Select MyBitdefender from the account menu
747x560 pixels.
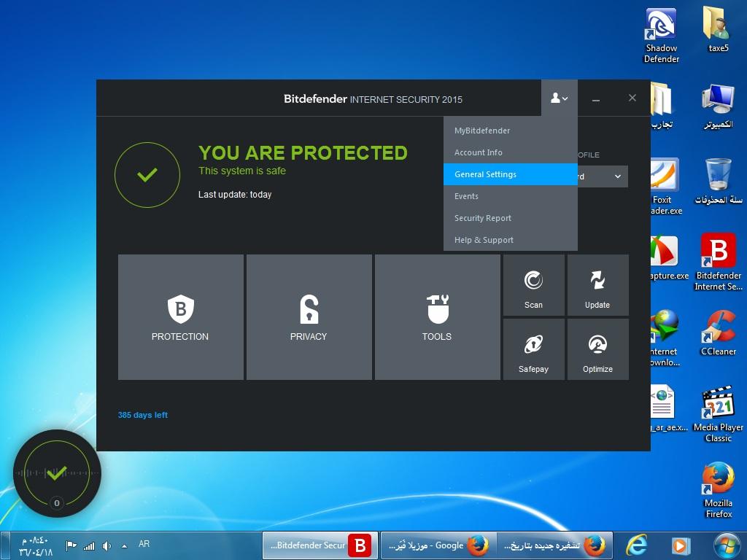(510, 131)
